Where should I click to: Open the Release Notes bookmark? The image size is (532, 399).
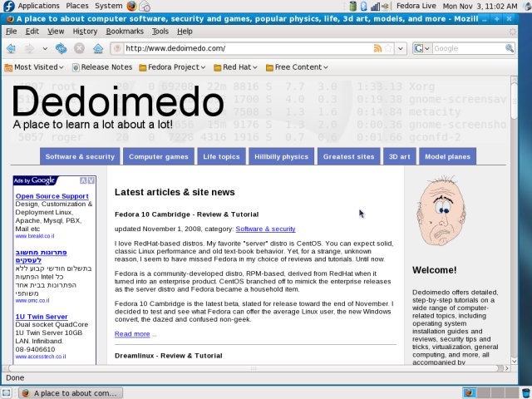102,67
